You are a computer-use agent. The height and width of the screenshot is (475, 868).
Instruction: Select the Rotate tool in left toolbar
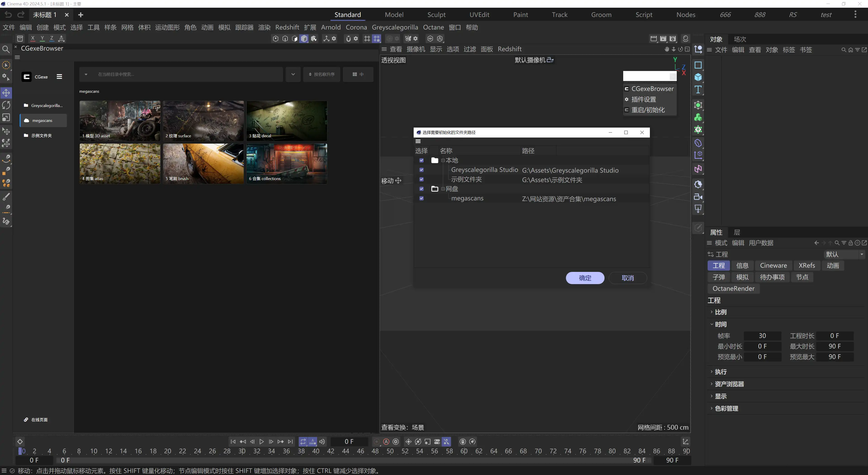pyautogui.click(x=6, y=105)
